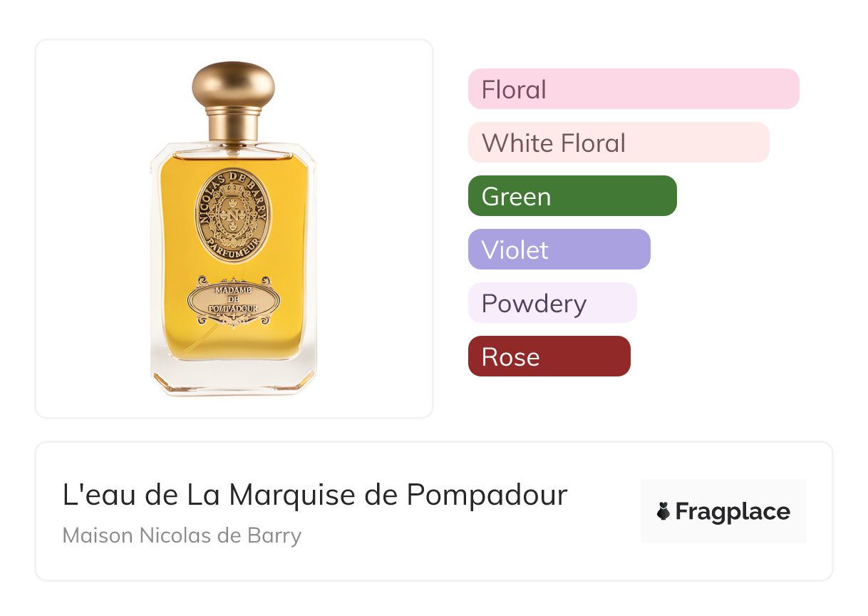This screenshot has width=868, height=616.
Task: Click the clear glass base of bottle
Action: 233,376
